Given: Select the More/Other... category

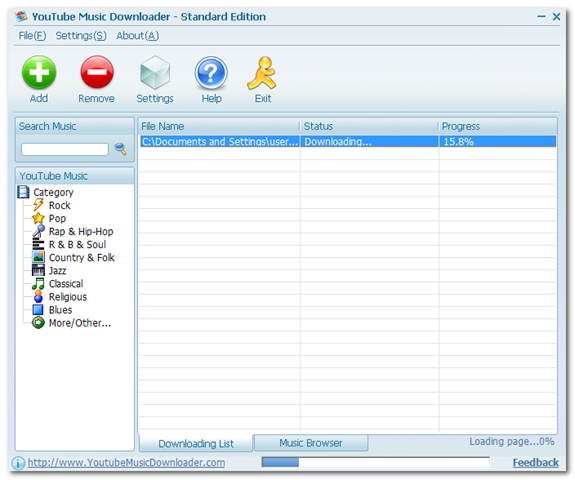Looking at the screenshot, I should pos(80,323).
